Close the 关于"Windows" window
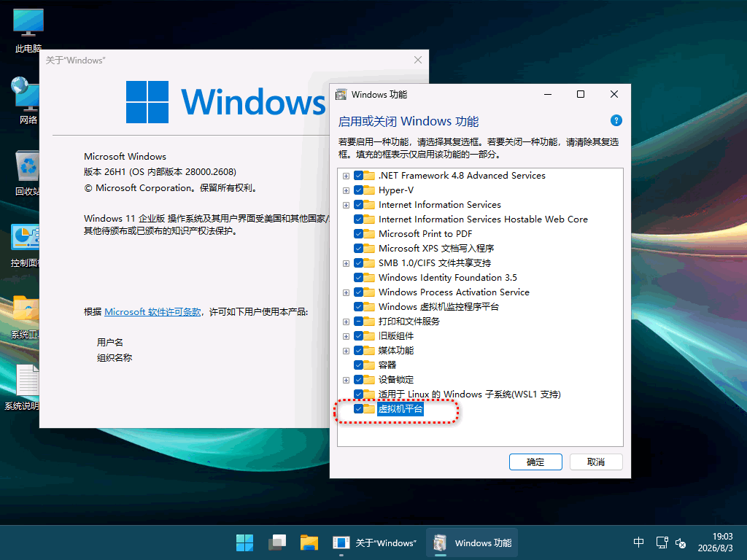Screen dimensions: 747x560 (418, 60)
